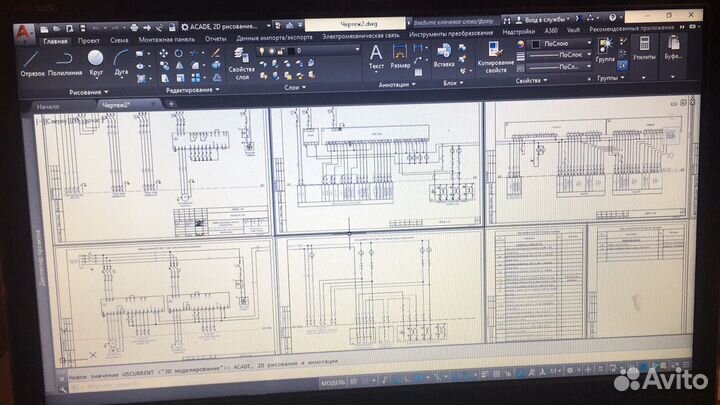
Task: Select the Дуга (Arc) tool
Action: [x=121, y=62]
